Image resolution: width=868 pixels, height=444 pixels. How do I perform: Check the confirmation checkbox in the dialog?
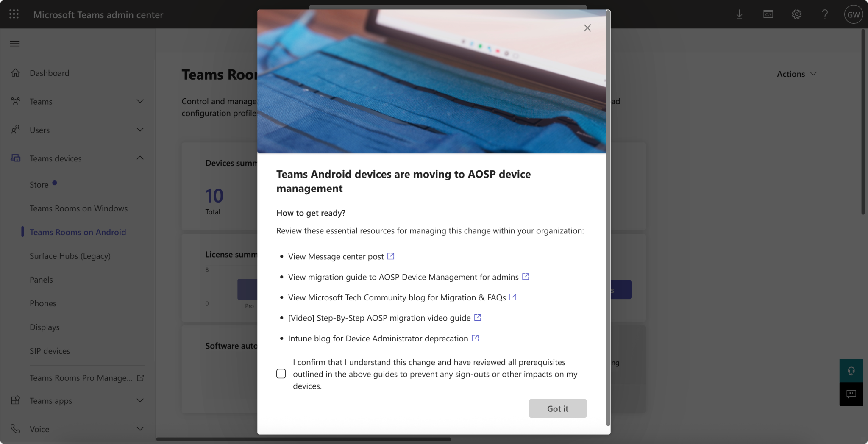(281, 373)
